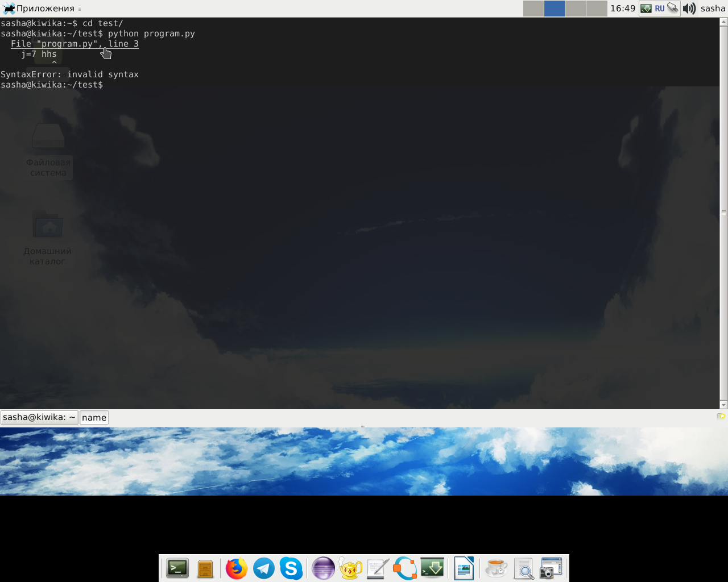The width and height of the screenshot is (728, 582).
Task: Open Skype from the dock
Action: point(291,568)
